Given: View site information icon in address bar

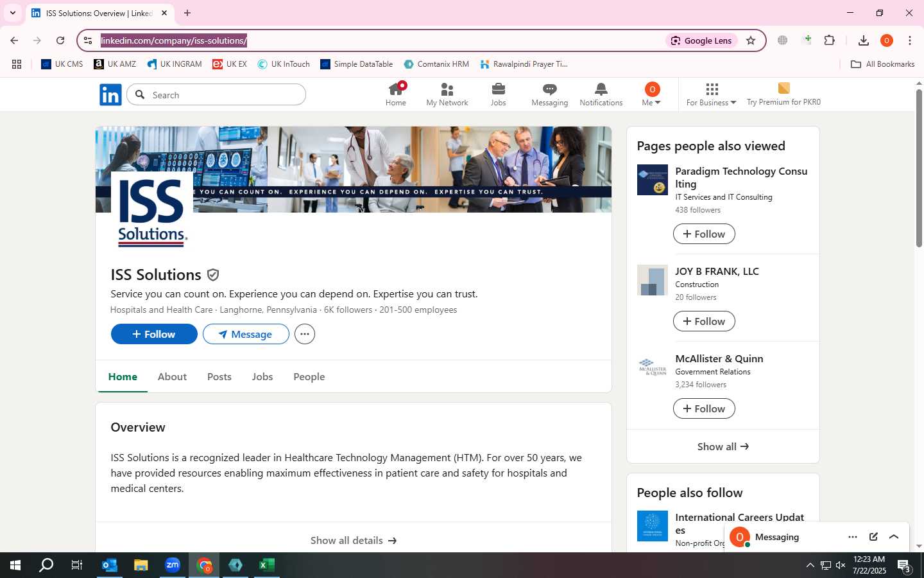Looking at the screenshot, I should 88,40.
